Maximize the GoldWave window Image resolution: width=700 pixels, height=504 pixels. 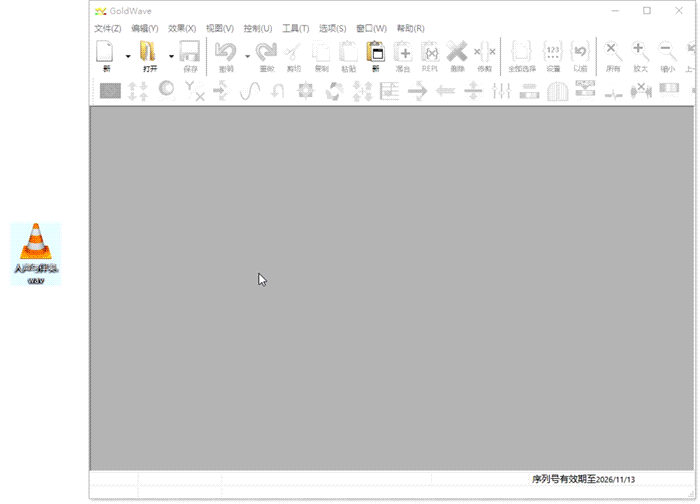tap(647, 11)
